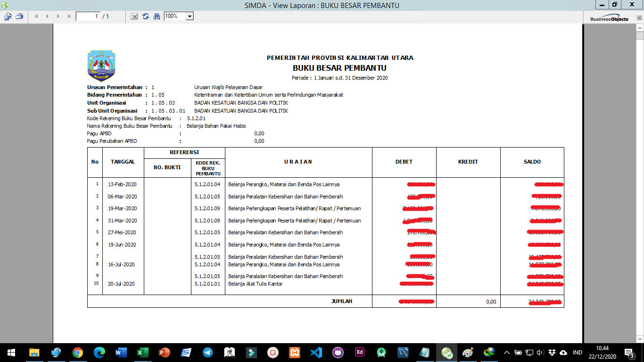Click the page number input field

pyautogui.click(x=88, y=16)
